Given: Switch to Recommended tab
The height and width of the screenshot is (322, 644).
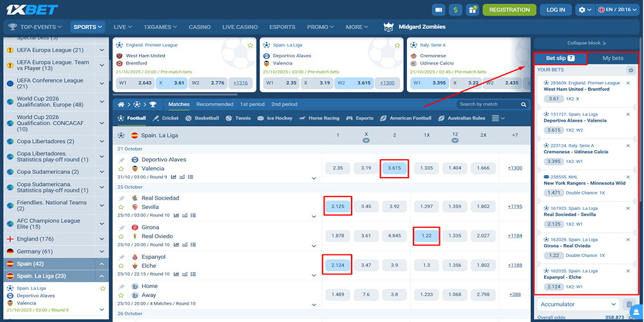Looking at the screenshot, I should pyautogui.click(x=215, y=104).
